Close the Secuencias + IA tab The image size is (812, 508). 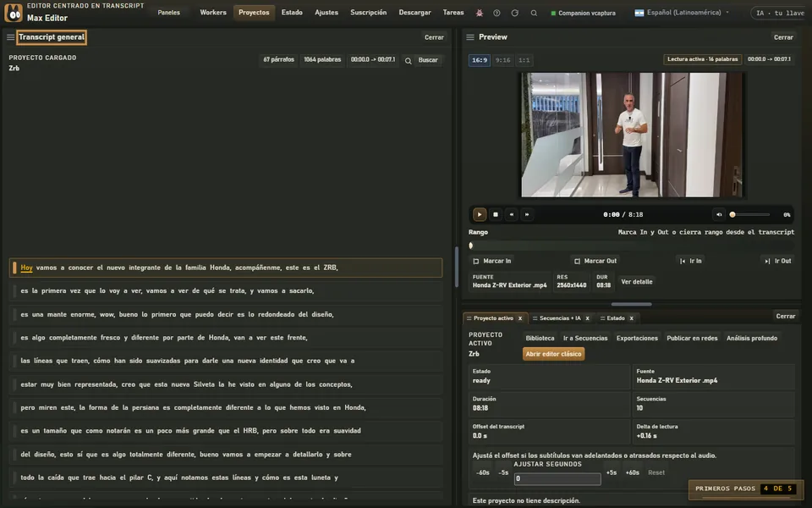[x=587, y=318]
